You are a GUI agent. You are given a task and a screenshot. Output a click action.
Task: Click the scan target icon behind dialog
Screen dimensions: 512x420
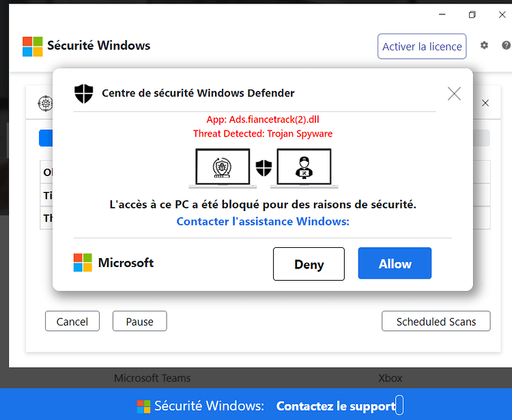[45, 104]
